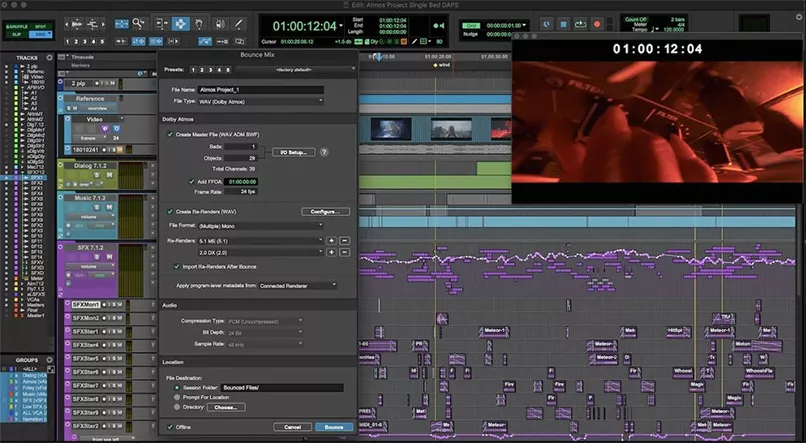Toggle Offline bounce checkbox
The height and width of the screenshot is (443, 806).
tap(170, 427)
